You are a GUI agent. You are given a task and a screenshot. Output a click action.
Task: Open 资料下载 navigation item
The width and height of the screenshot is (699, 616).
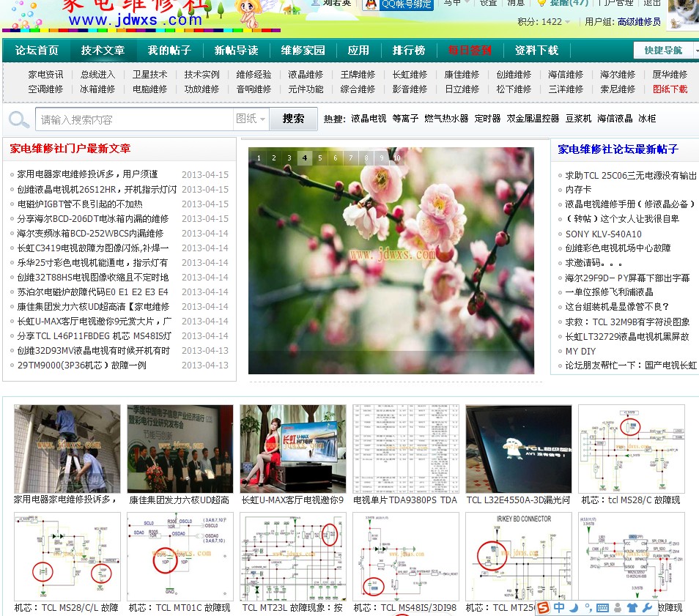pos(537,51)
